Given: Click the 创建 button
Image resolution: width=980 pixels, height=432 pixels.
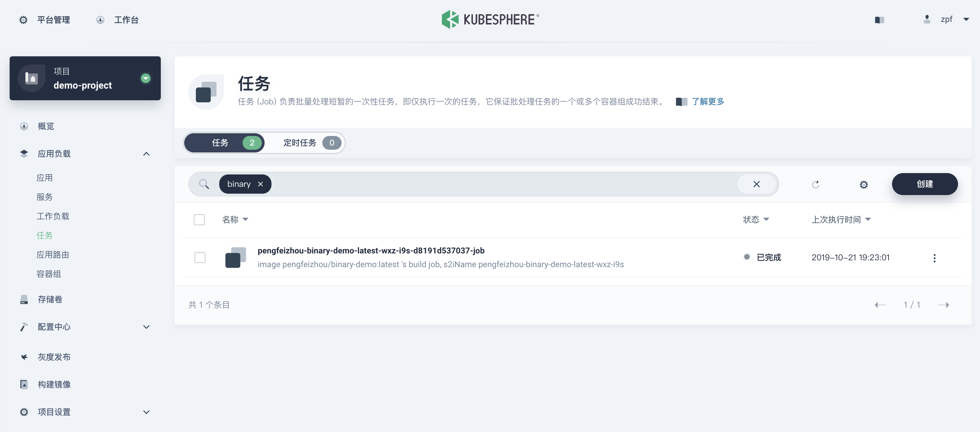Looking at the screenshot, I should tap(924, 184).
